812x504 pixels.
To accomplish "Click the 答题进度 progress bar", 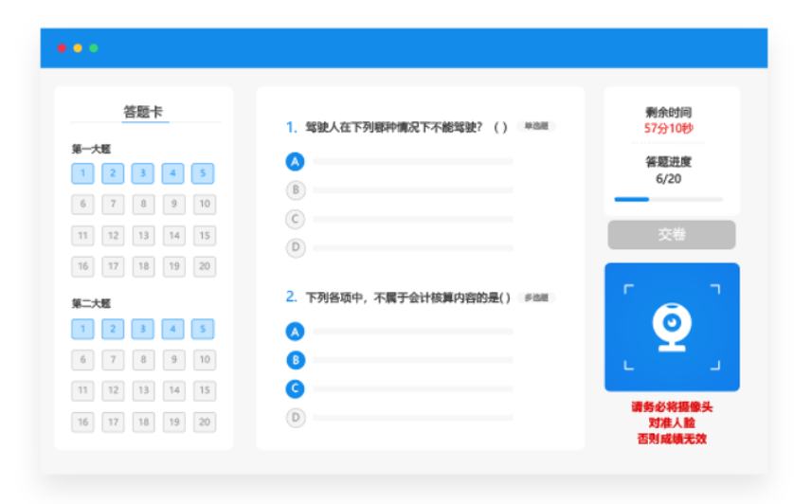I will [x=668, y=199].
